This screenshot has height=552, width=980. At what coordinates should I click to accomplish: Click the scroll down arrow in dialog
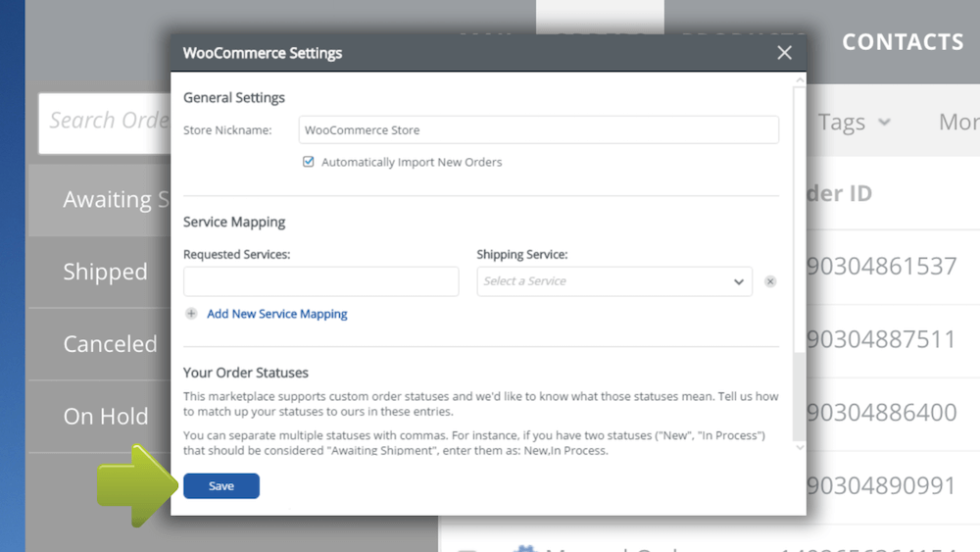pyautogui.click(x=800, y=448)
